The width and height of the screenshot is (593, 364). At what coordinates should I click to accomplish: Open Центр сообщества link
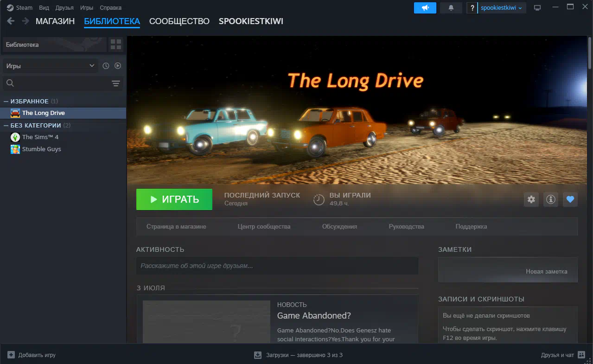coord(264,227)
